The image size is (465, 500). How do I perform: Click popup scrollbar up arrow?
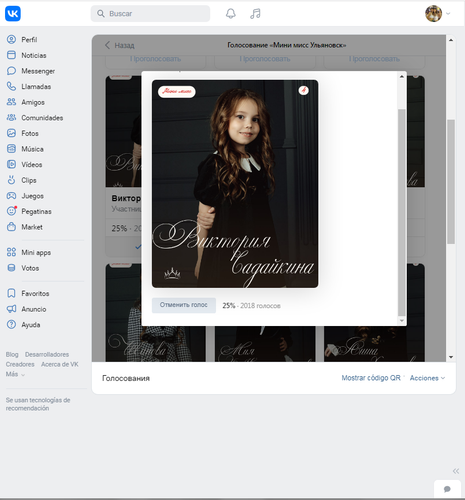tap(402, 77)
